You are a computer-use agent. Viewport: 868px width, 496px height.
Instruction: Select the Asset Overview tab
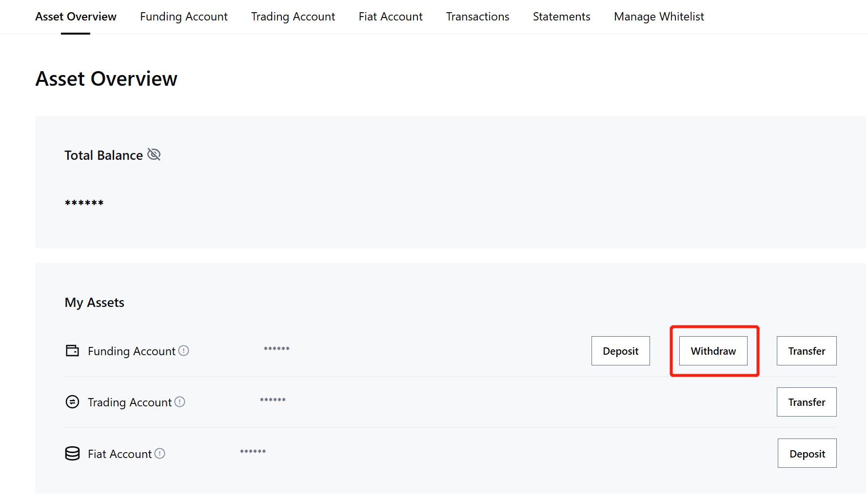coord(76,17)
